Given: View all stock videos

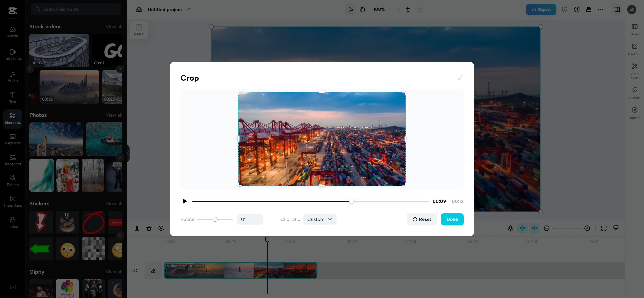Looking at the screenshot, I should pos(114,26).
